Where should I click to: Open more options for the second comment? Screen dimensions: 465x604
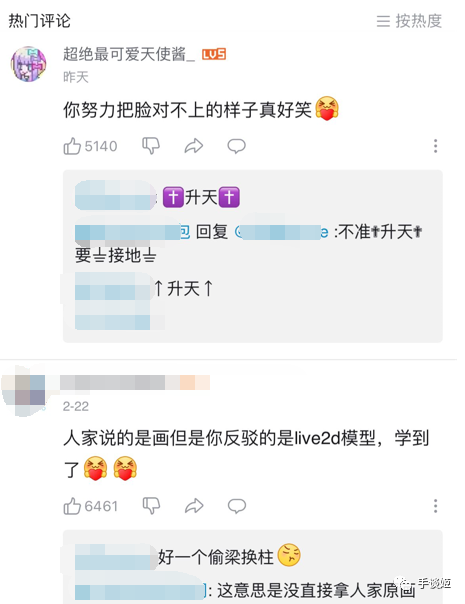[x=435, y=506]
